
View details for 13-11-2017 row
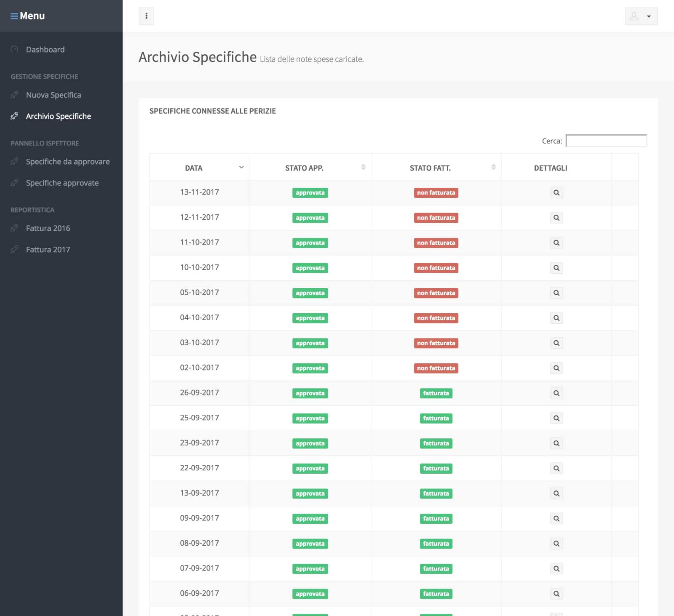[556, 193]
